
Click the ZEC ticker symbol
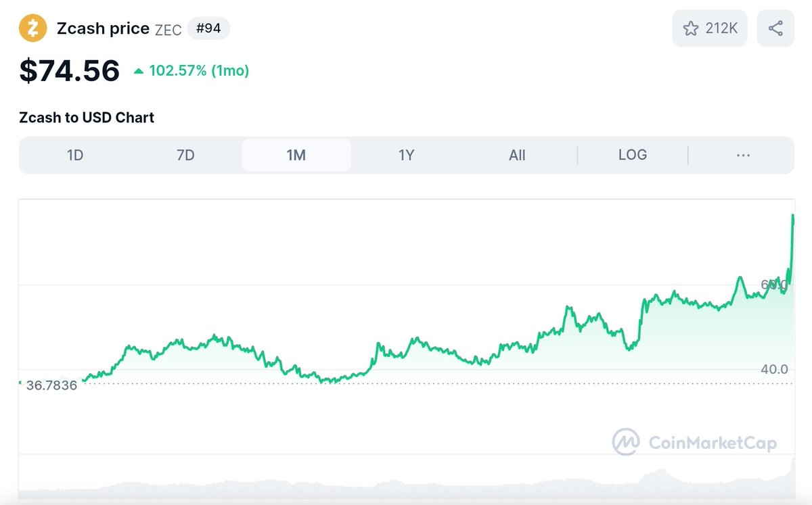pos(168,29)
